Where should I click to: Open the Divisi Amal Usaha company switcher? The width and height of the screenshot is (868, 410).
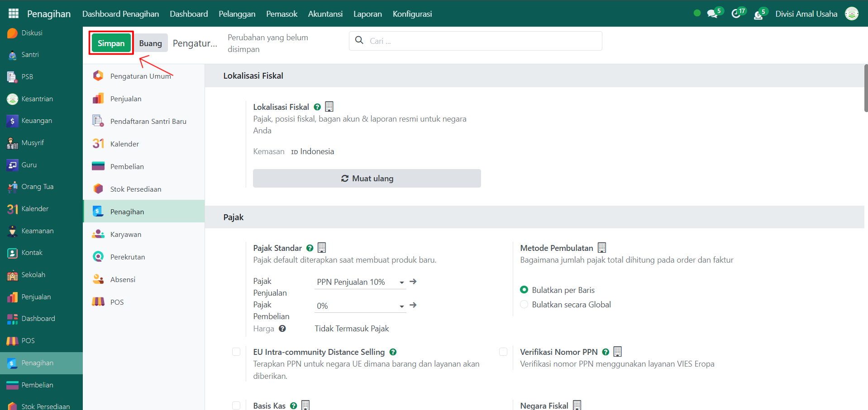pyautogui.click(x=806, y=14)
